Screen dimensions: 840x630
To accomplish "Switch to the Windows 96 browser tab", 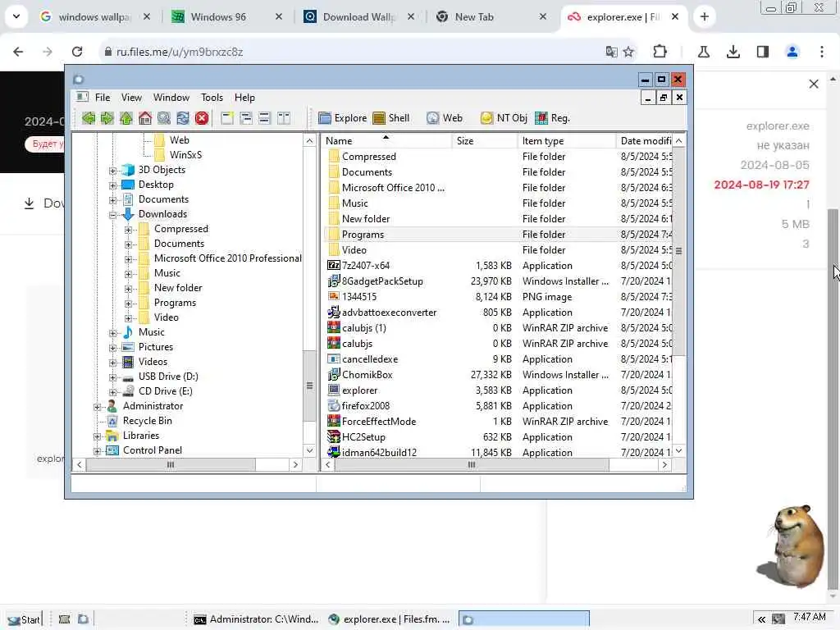I will [x=226, y=17].
